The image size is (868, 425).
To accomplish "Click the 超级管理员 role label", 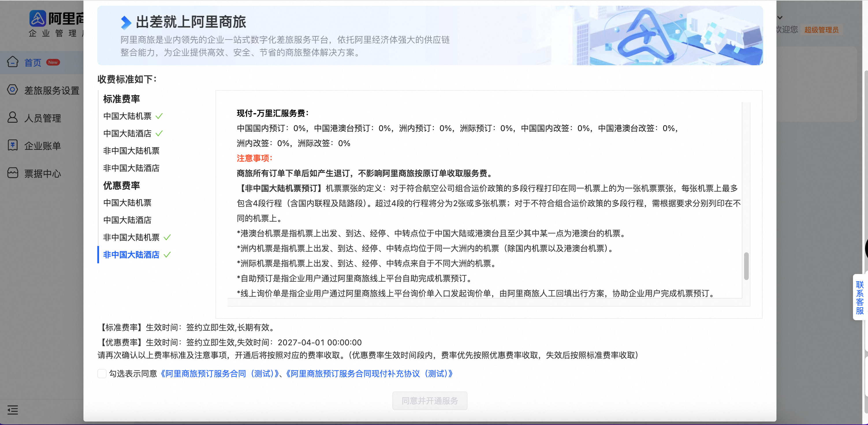I will tap(821, 30).
